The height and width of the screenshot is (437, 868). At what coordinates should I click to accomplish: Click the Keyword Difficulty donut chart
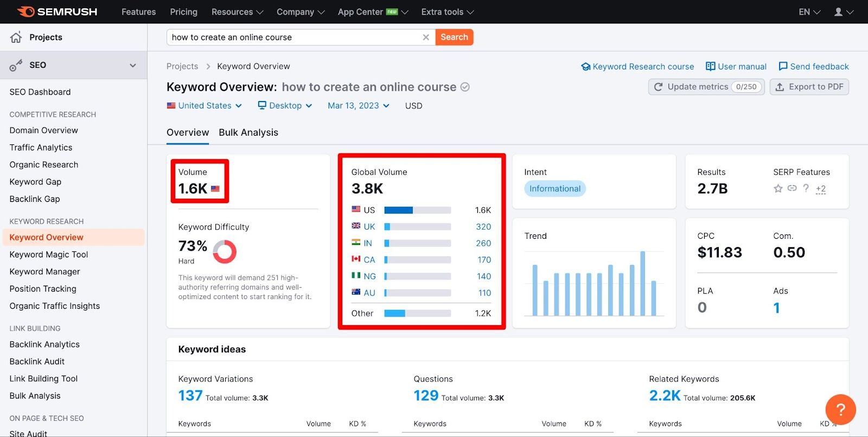(x=225, y=252)
